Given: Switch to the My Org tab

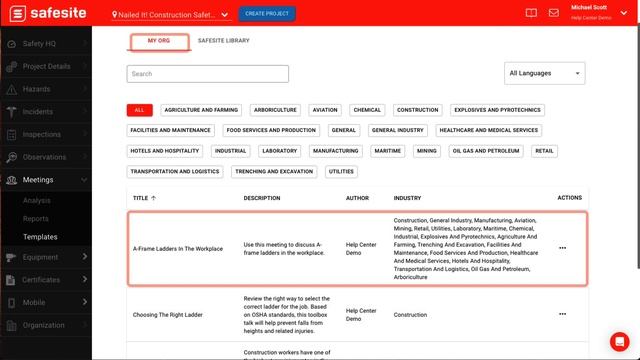Looking at the screenshot, I should click(159, 41).
